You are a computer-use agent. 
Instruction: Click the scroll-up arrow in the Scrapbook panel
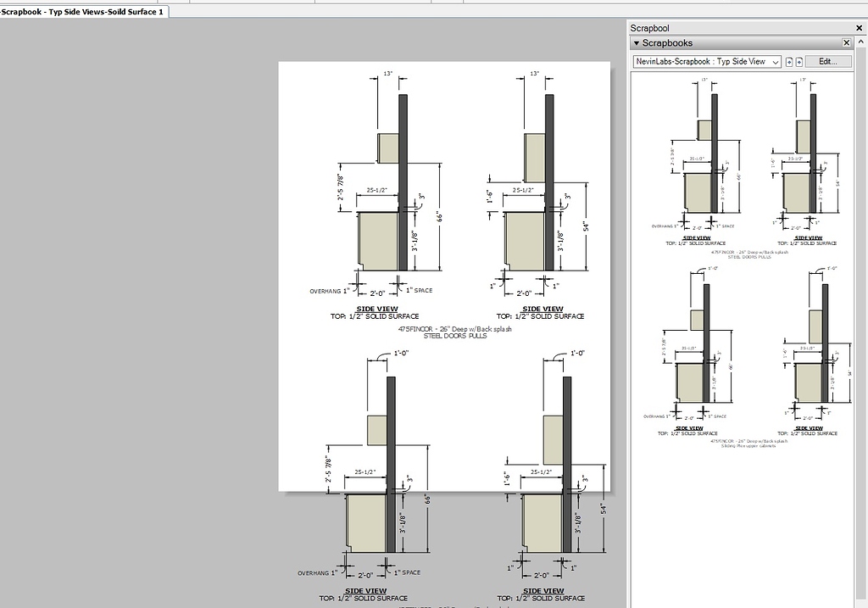[862, 40]
